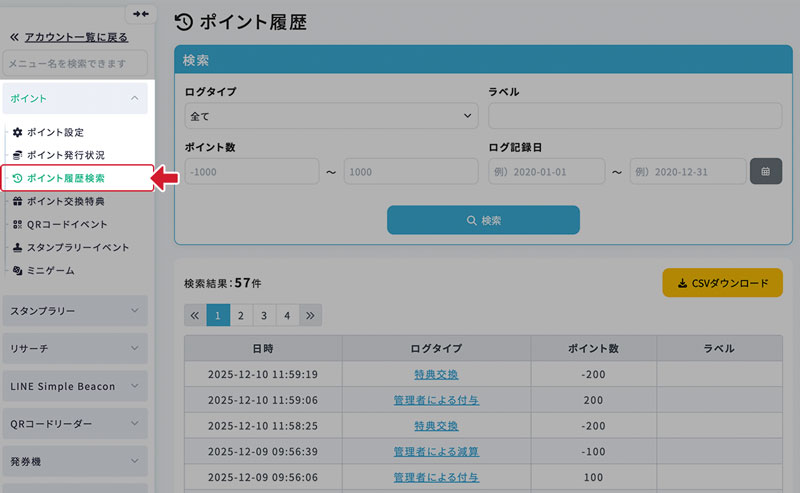
Task: Expand LINE Simple Beacon section
Action: 75,386
